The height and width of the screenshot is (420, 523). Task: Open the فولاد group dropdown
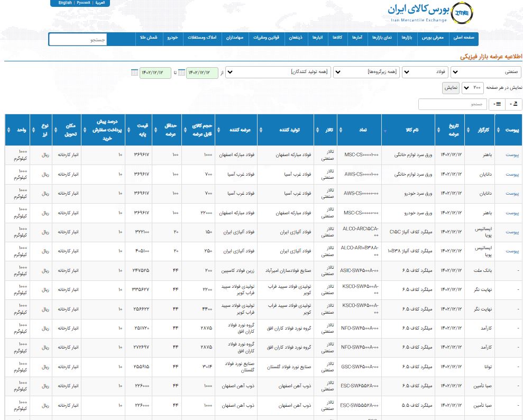tap(425, 72)
